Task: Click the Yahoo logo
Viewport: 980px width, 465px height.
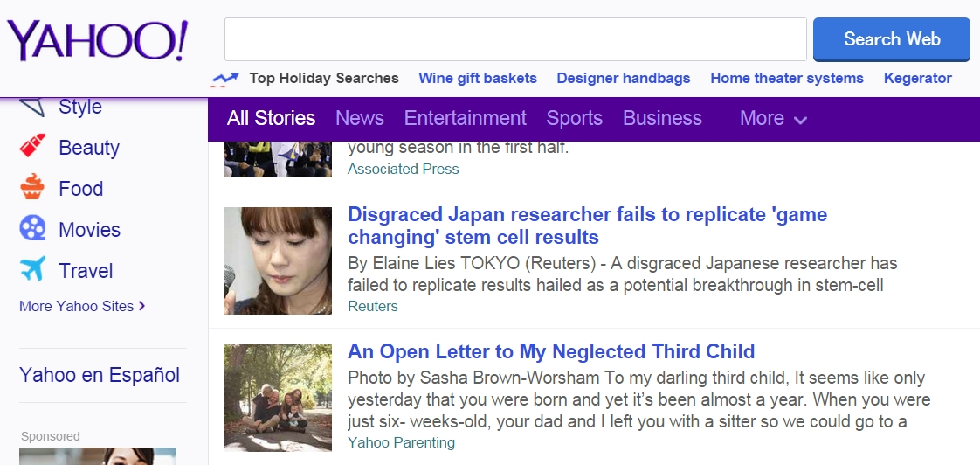Action: click(x=97, y=40)
